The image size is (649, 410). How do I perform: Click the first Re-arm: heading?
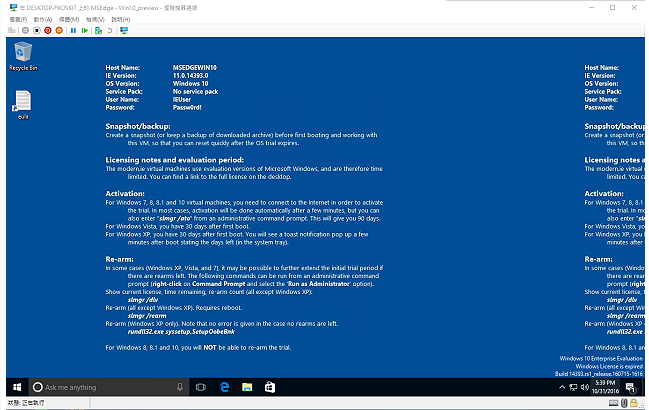tap(119, 259)
